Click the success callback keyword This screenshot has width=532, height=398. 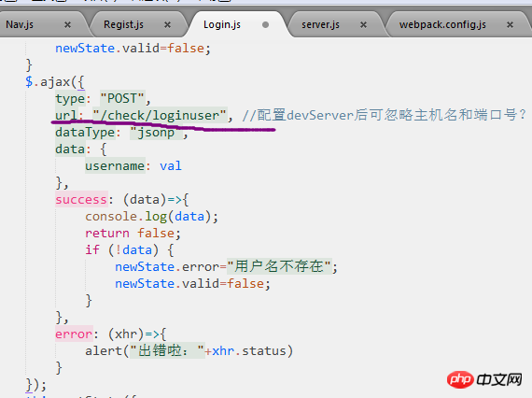pos(81,199)
